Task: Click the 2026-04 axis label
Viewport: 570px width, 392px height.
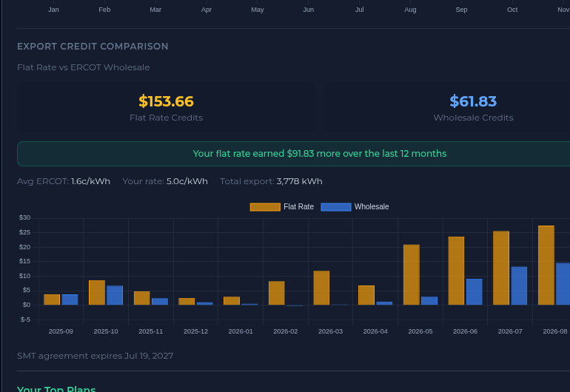Action: (x=375, y=331)
